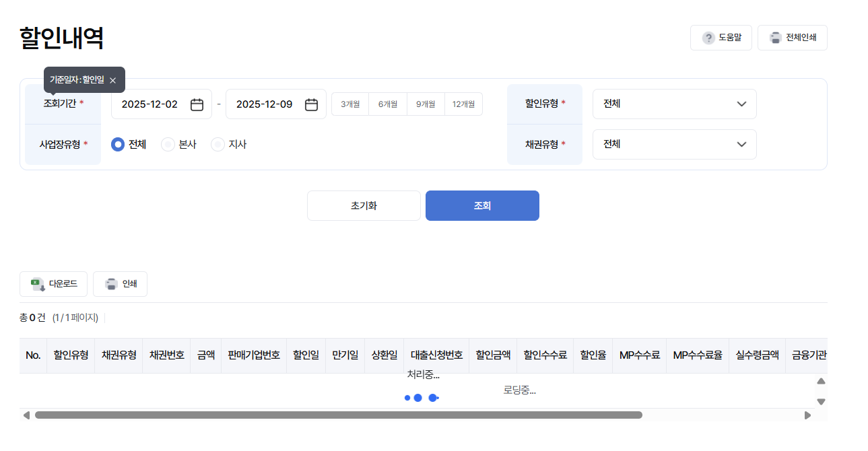Click the start date field 2025-12-02
The height and width of the screenshot is (451, 868).
click(x=162, y=104)
